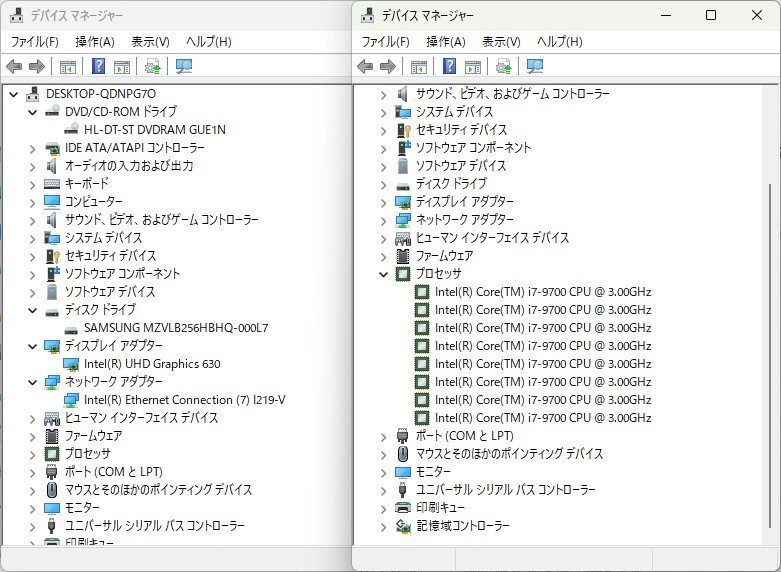Click first Intel Core i7-9700 processor chip icon
Viewport: 781px width, 572px height.
[422, 292]
